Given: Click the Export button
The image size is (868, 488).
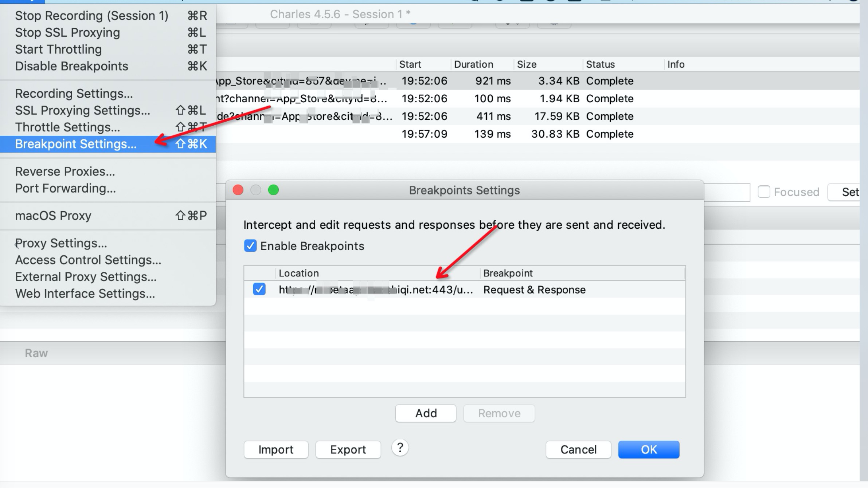Looking at the screenshot, I should pos(348,449).
